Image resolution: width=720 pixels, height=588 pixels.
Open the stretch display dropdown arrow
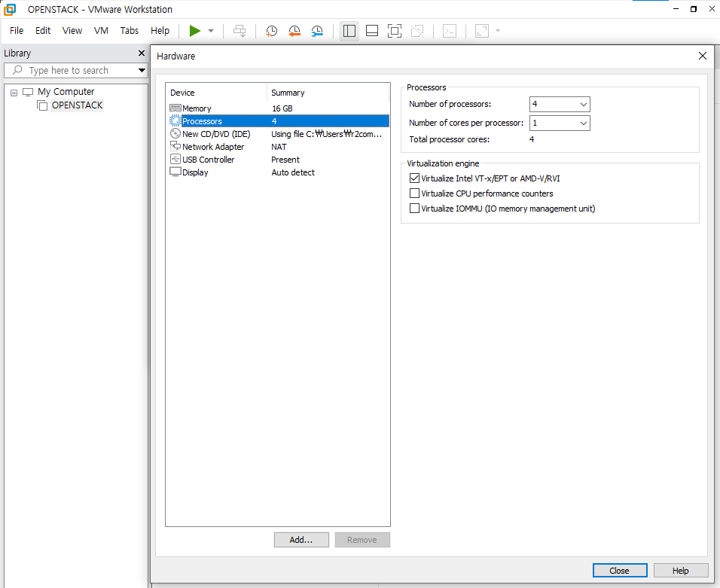point(498,31)
